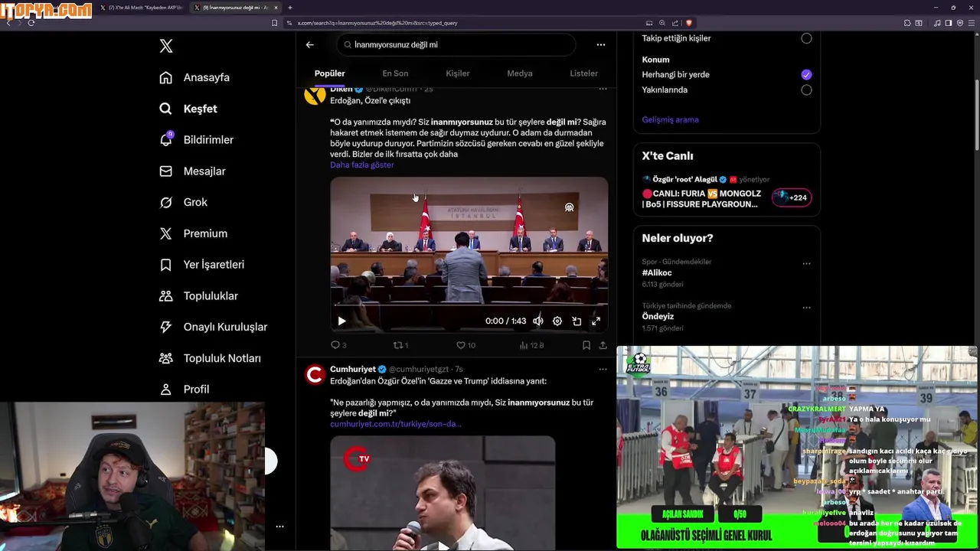Select 'Yakınlarında' location option
The image size is (980, 551).
pos(806,90)
